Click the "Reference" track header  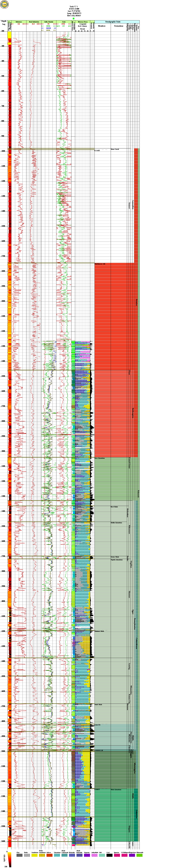pos(19,22)
